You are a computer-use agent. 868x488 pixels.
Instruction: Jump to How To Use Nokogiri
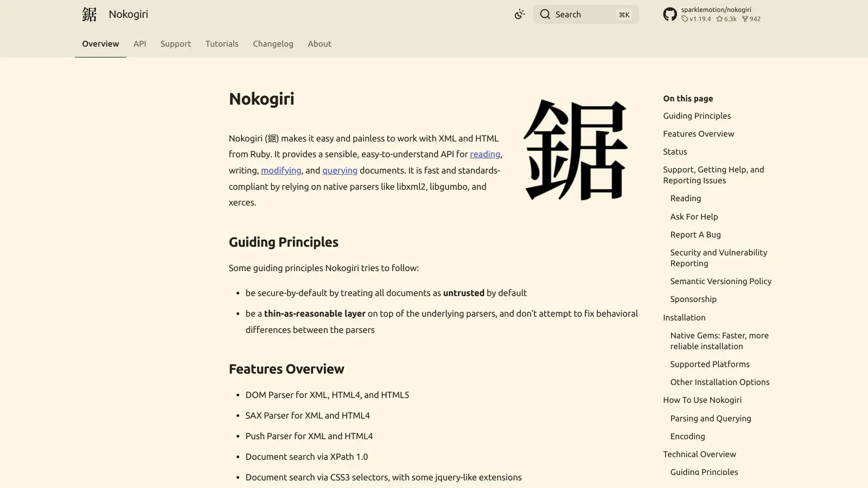coord(702,400)
